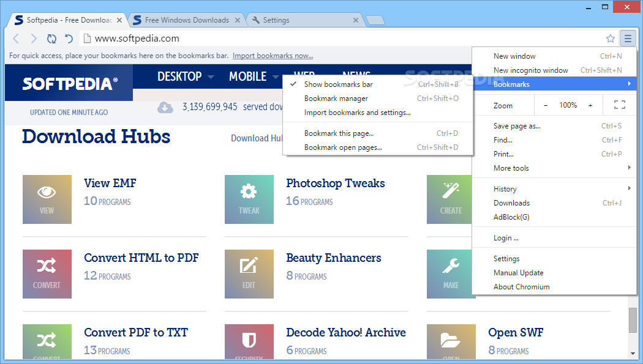643x364 pixels.
Task: Close the first Softpedia tab
Action: click(119, 20)
